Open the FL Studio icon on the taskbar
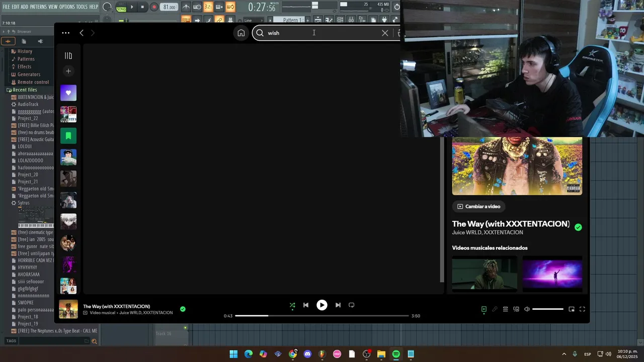The image size is (644, 362). (322, 354)
